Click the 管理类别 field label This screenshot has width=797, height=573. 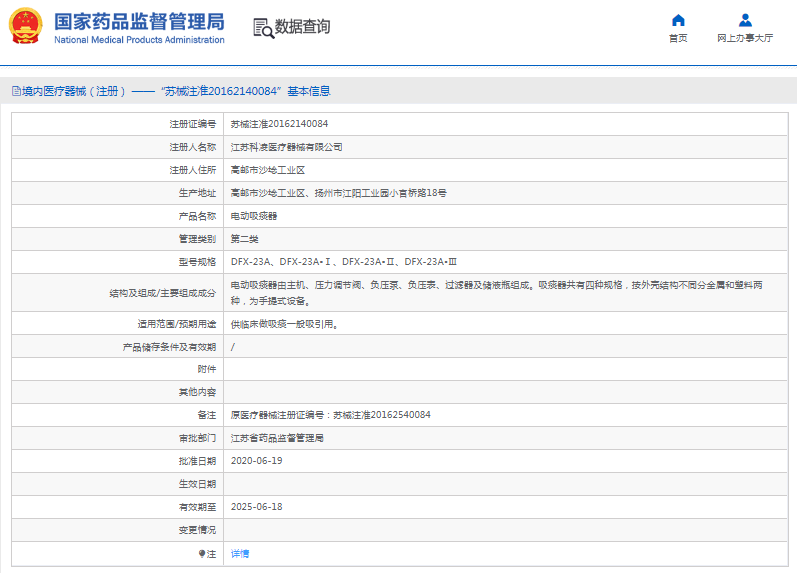click(x=197, y=239)
